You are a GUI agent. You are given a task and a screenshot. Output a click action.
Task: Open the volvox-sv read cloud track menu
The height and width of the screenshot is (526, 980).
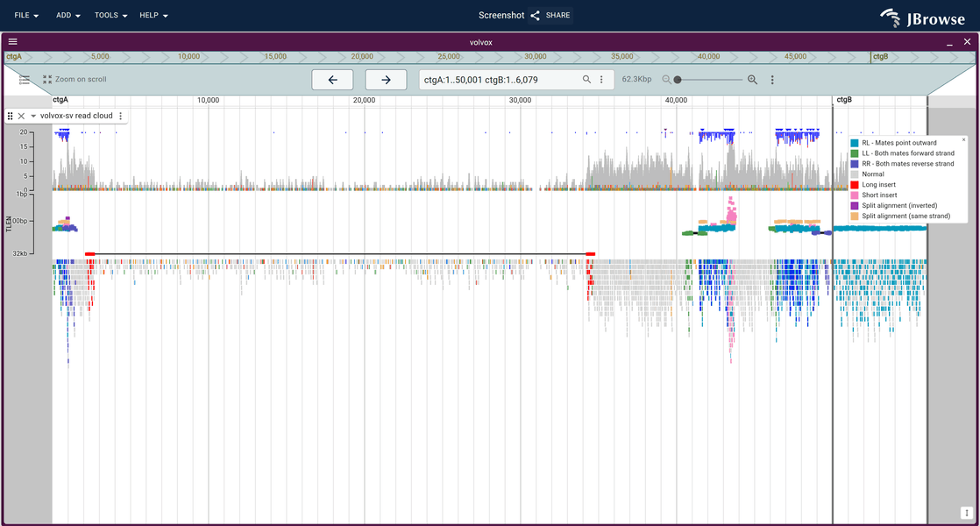pyautogui.click(x=121, y=116)
